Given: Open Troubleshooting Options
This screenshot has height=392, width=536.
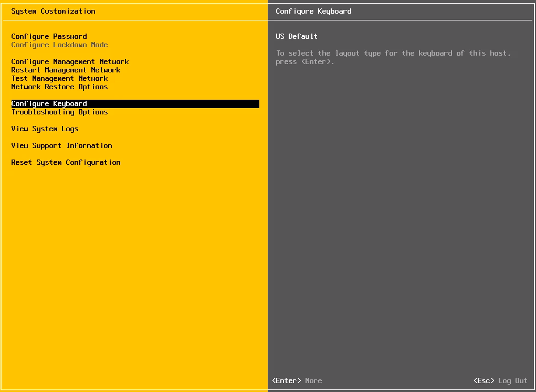Looking at the screenshot, I should [59, 112].
